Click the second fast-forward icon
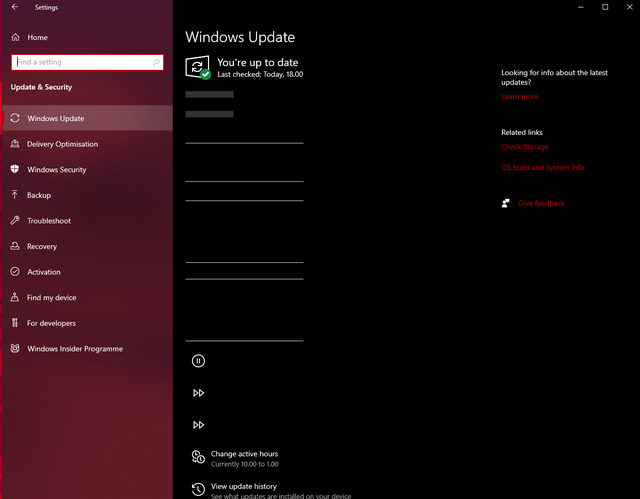 (x=198, y=425)
